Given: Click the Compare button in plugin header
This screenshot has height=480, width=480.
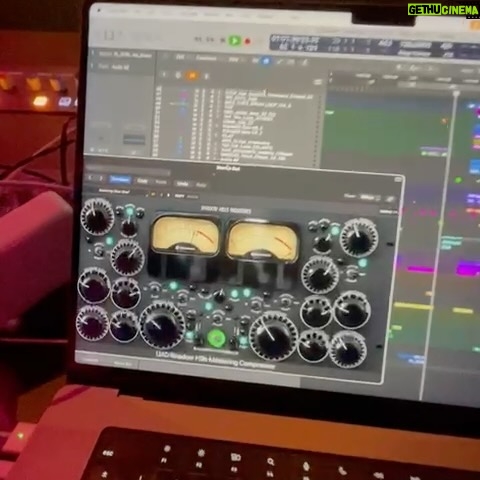Looking at the screenshot, I should 120,180.
